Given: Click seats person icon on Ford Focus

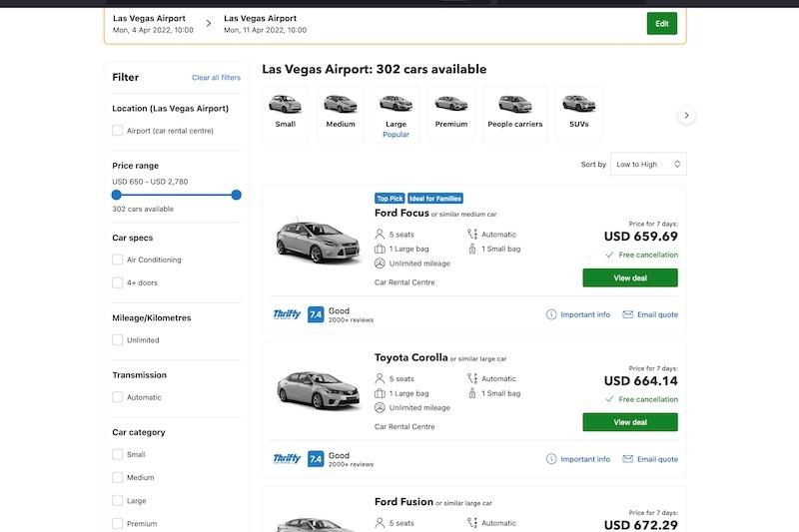Looking at the screenshot, I should pos(380,235).
